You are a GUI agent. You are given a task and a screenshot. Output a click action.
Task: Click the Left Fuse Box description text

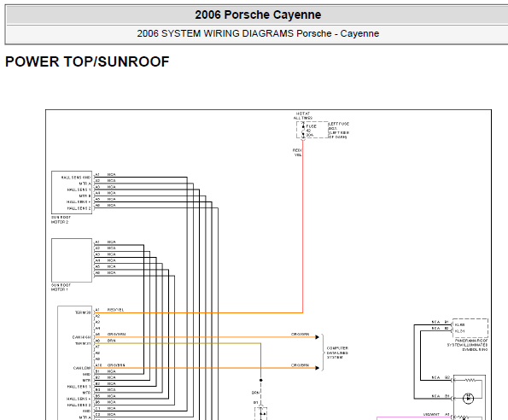pyautogui.click(x=339, y=131)
